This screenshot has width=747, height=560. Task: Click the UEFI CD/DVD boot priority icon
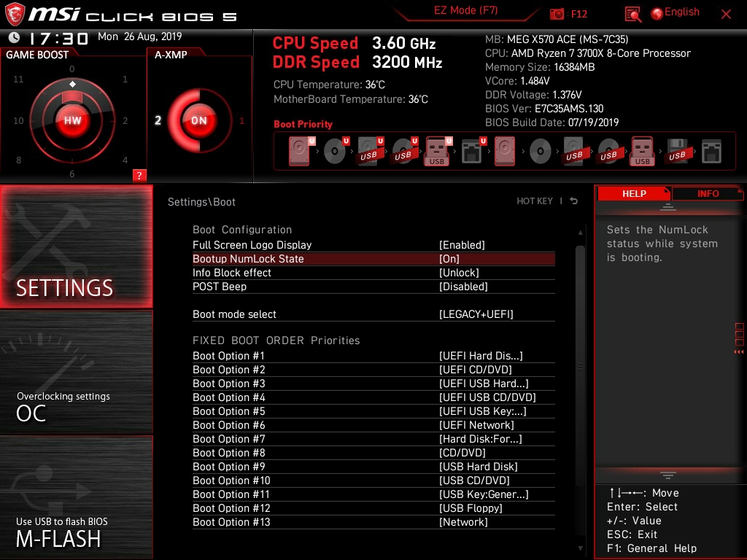pos(336,151)
